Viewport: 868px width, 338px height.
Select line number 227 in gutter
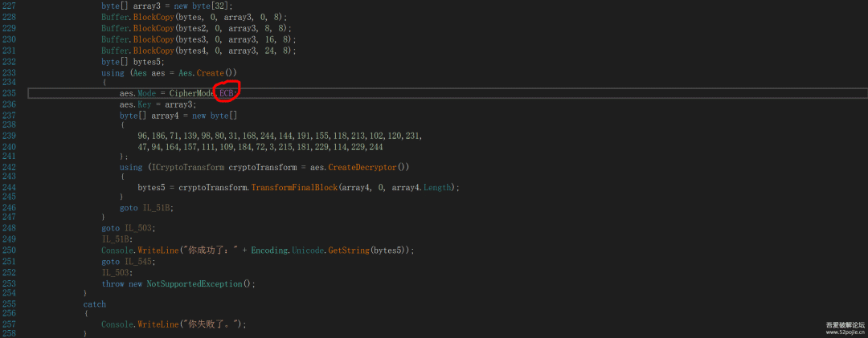coord(10,6)
